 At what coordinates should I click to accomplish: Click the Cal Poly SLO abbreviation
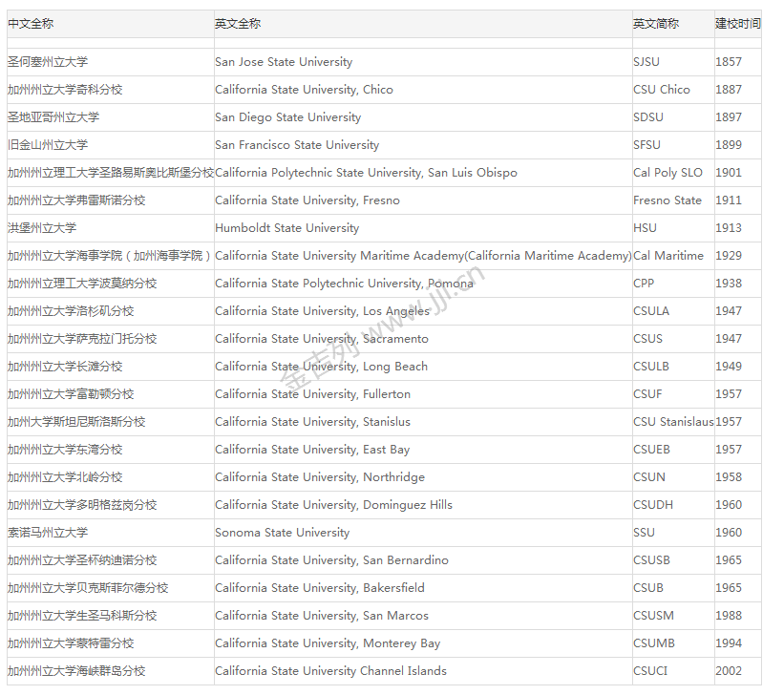667,173
